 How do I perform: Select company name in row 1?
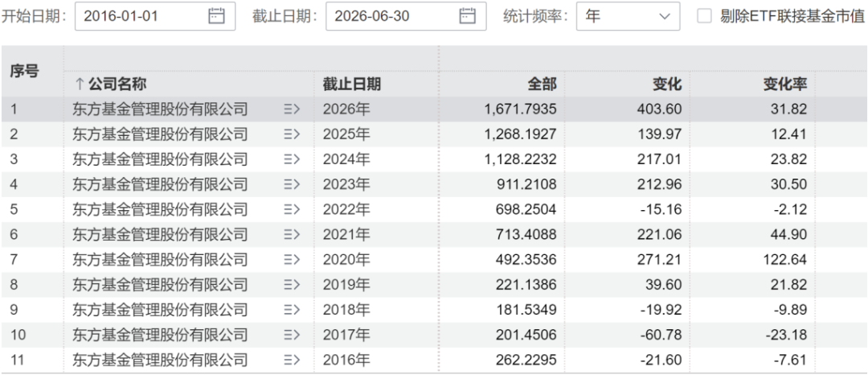160,109
